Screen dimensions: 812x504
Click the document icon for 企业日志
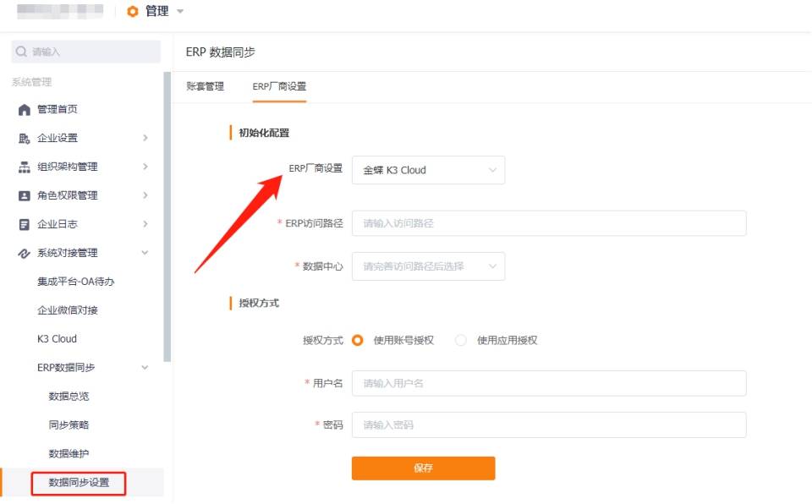[x=25, y=224]
